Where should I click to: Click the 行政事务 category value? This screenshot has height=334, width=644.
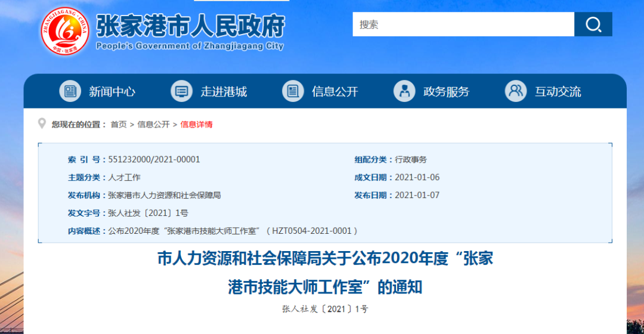411,159
